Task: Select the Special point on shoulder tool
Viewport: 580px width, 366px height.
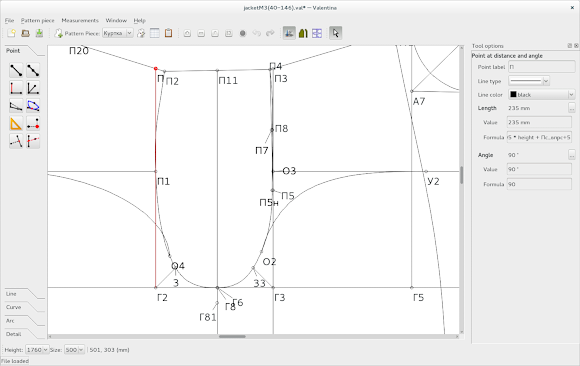Action: point(16,105)
